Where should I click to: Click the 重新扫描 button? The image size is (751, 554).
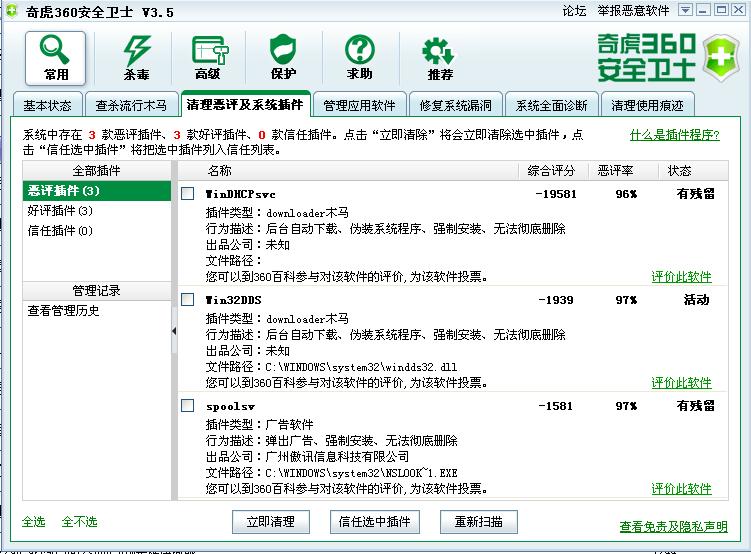tap(478, 521)
